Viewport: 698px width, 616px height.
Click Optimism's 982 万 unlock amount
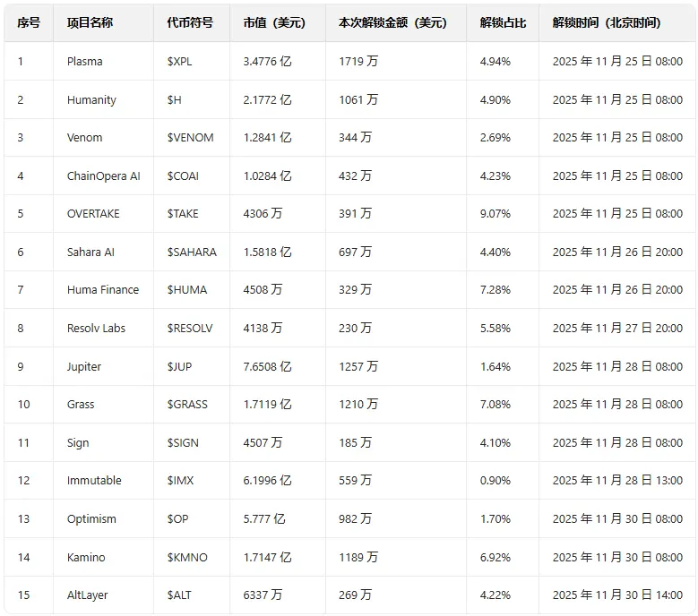[355, 519]
